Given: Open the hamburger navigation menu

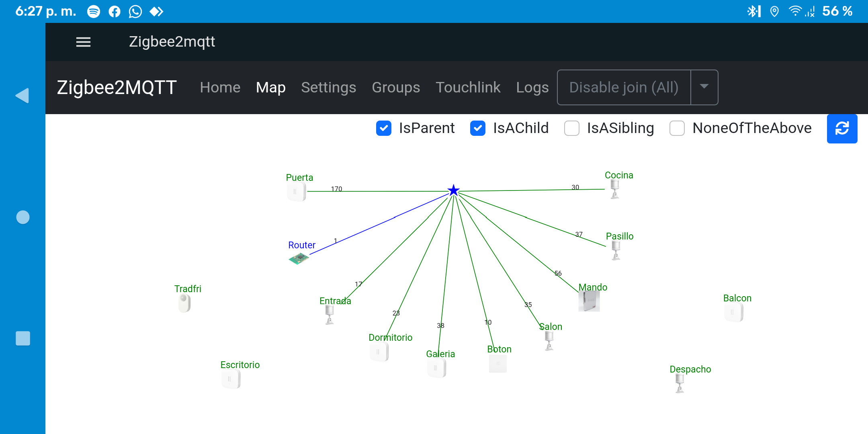Looking at the screenshot, I should (x=83, y=42).
